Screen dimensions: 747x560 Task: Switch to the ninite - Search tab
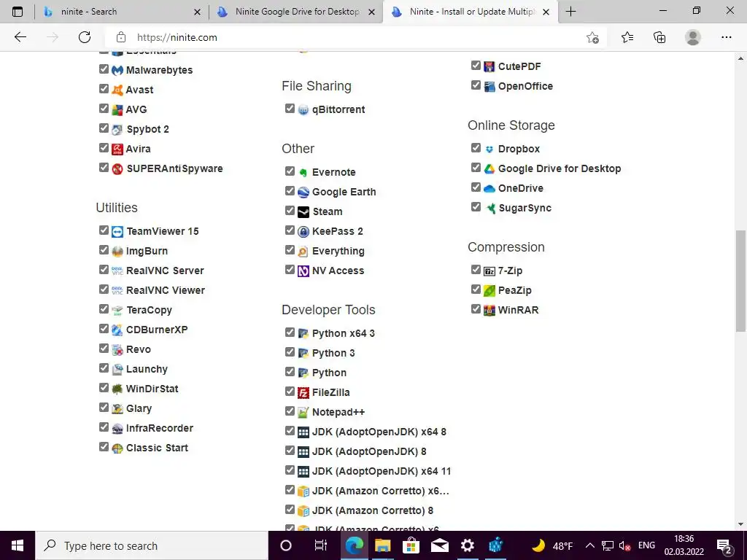point(122,12)
